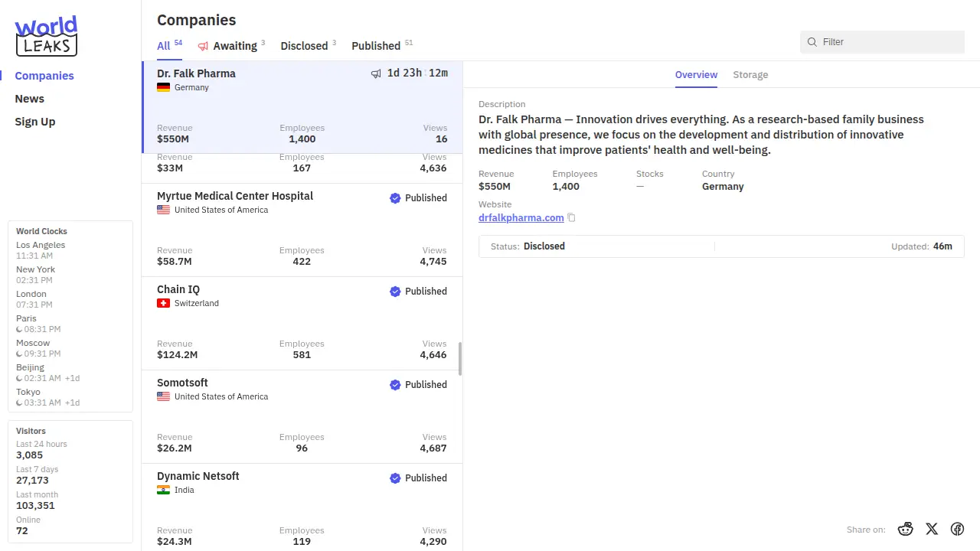Select the Myrtue Medical Center Hospital entry
The height and width of the screenshot is (551, 980).
point(235,196)
